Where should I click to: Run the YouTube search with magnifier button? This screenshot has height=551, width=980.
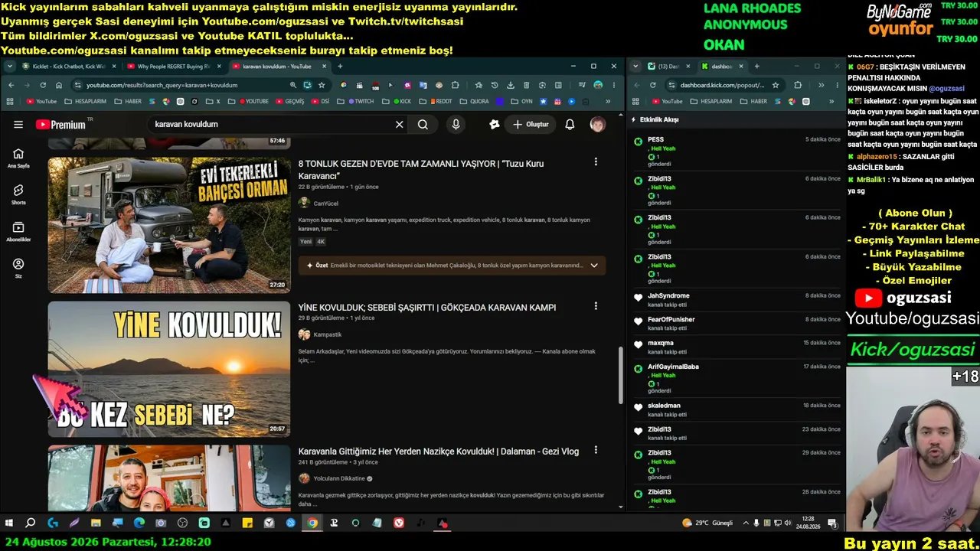(x=423, y=124)
